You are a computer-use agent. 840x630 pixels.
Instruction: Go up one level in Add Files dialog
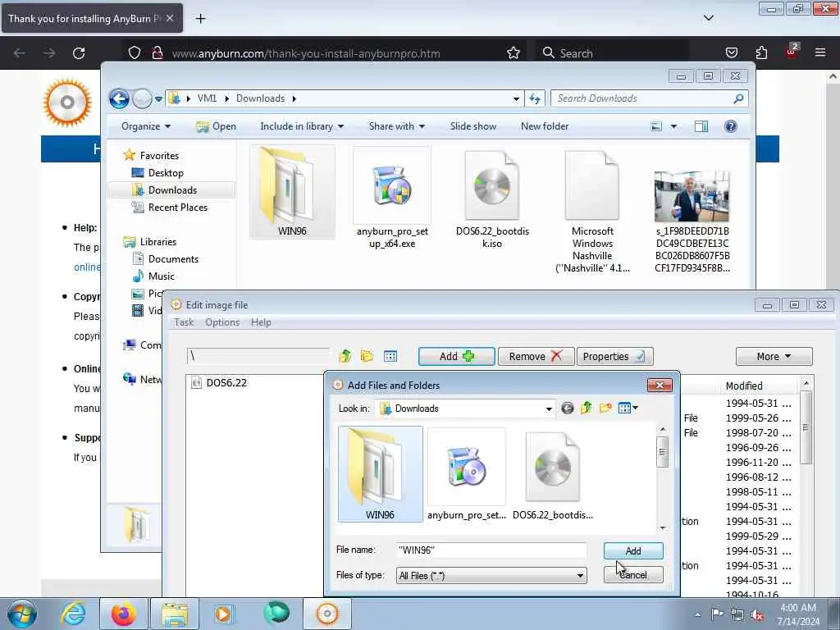586,409
